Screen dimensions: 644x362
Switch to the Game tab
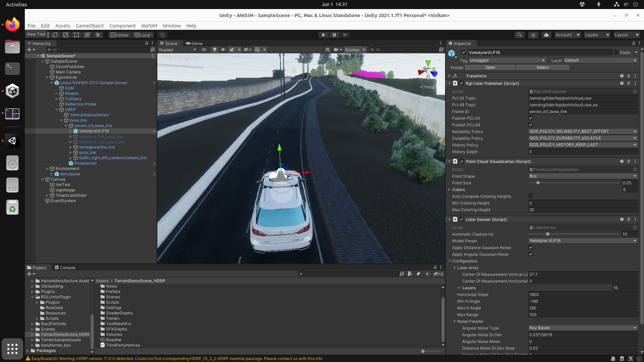coord(195,43)
